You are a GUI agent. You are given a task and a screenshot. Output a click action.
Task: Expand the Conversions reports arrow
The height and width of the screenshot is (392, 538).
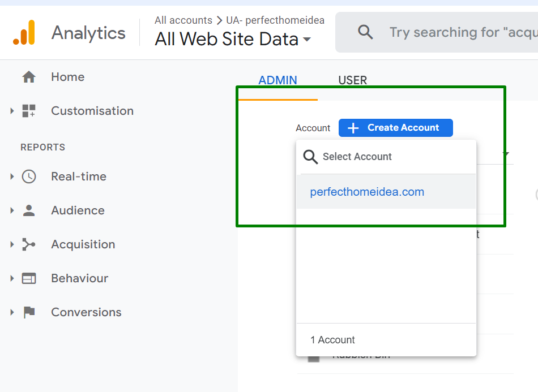click(12, 312)
